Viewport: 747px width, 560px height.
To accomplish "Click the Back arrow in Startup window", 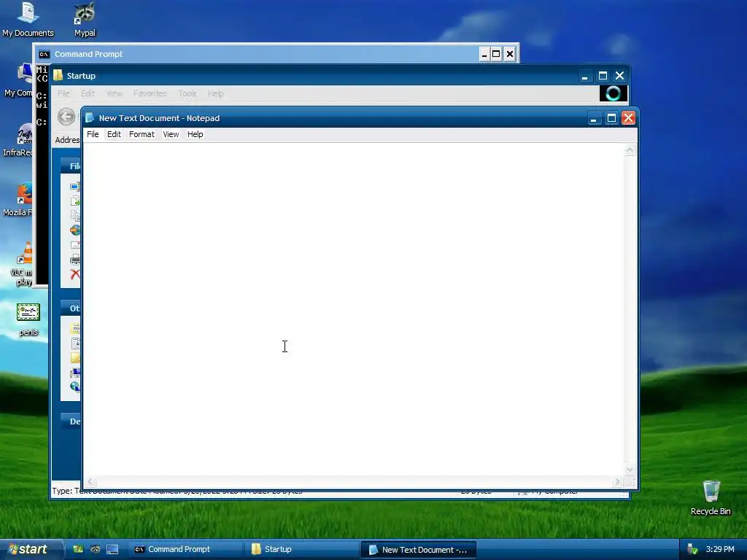I will pos(66,117).
